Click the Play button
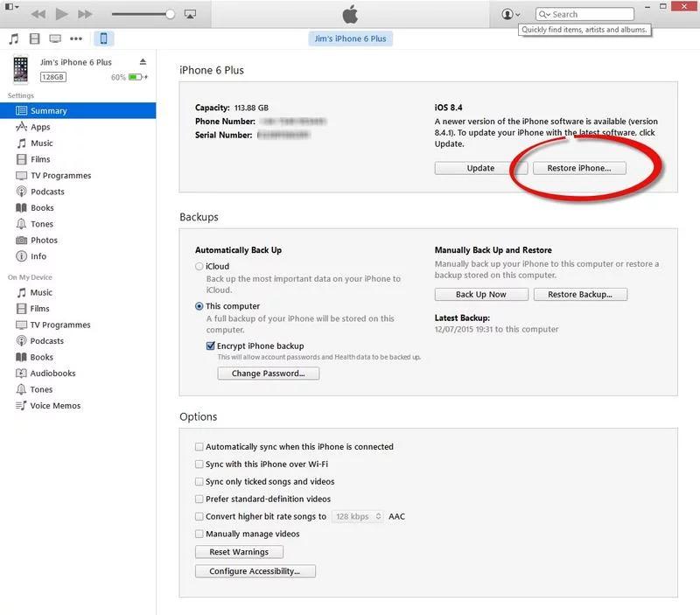This screenshot has width=700, height=615. click(61, 14)
